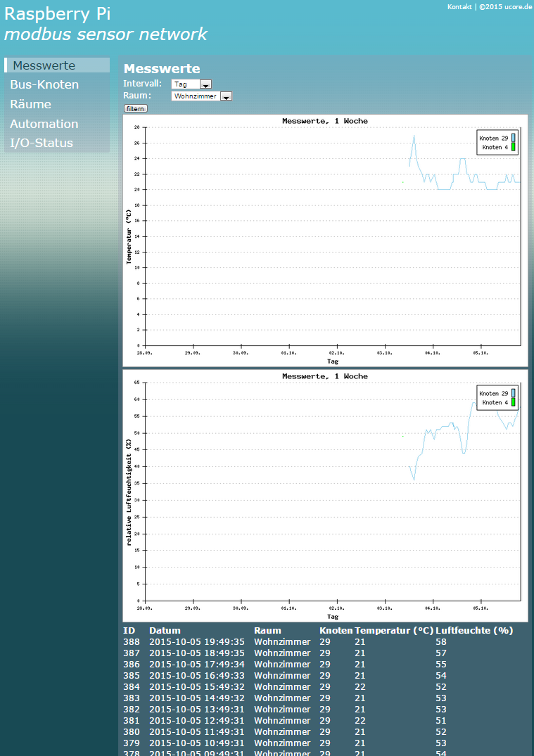Click date 2015-10-05 15:49:32
This screenshot has width=534, height=756.
pos(197,686)
